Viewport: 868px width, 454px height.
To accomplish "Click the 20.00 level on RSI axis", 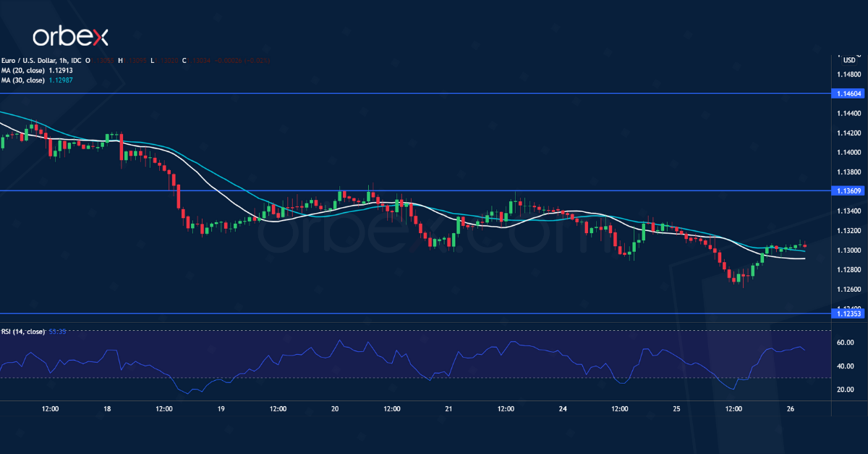I will (x=846, y=390).
